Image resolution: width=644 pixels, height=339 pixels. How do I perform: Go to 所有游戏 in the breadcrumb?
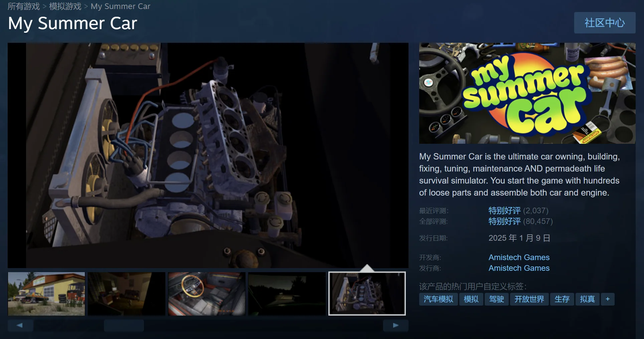[24, 6]
